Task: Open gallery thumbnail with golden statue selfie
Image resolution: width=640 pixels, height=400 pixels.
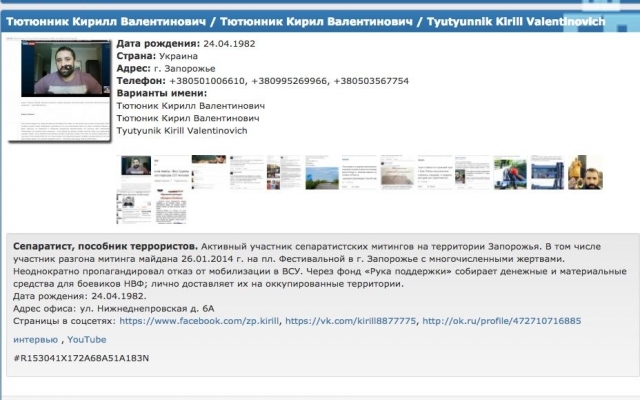Action: pyautogui.click(x=585, y=172)
